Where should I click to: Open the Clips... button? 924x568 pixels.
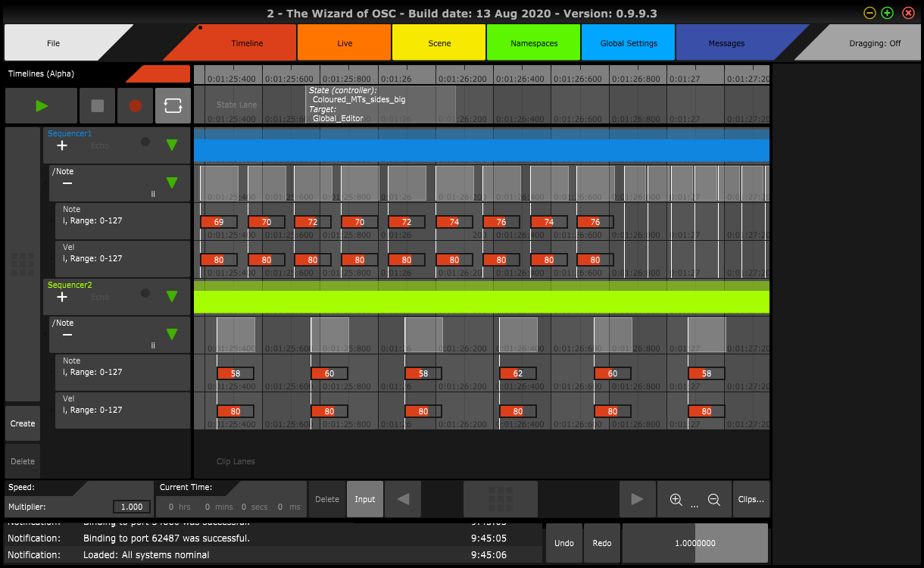point(751,499)
